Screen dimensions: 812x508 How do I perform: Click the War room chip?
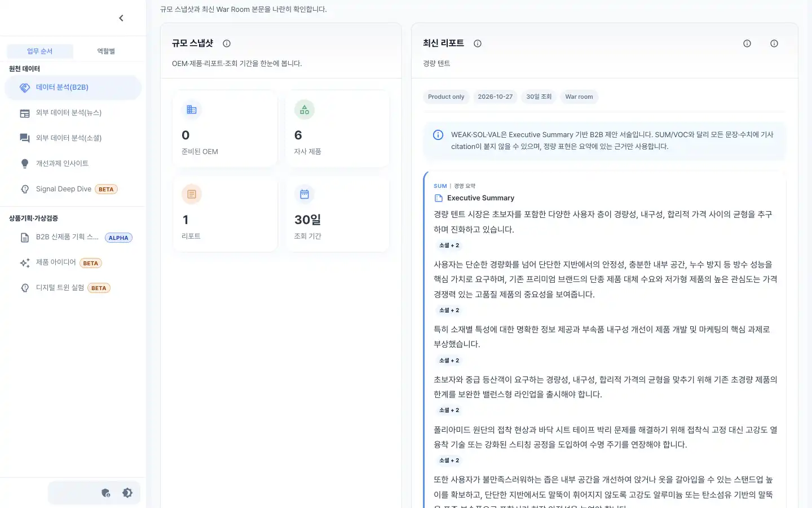[x=579, y=97]
